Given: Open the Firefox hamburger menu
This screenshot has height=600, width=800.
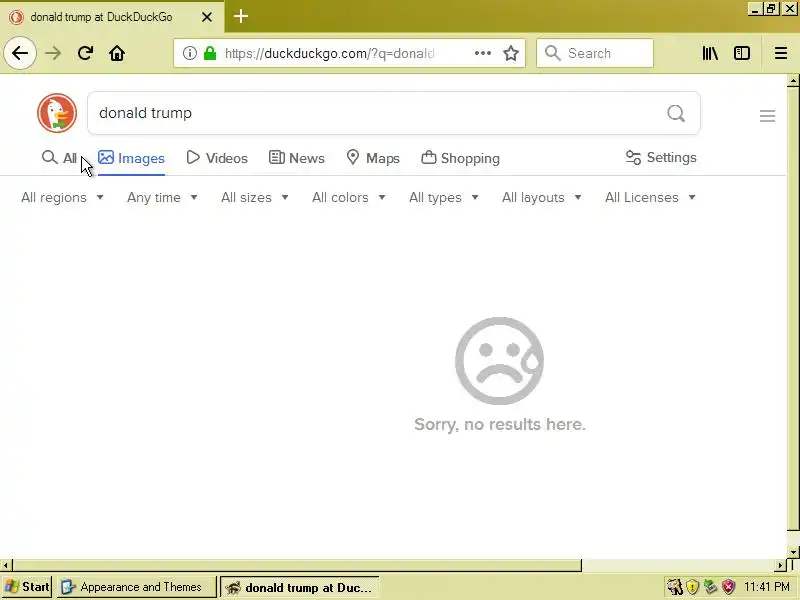Looking at the screenshot, I should click(x=781, y=53).
